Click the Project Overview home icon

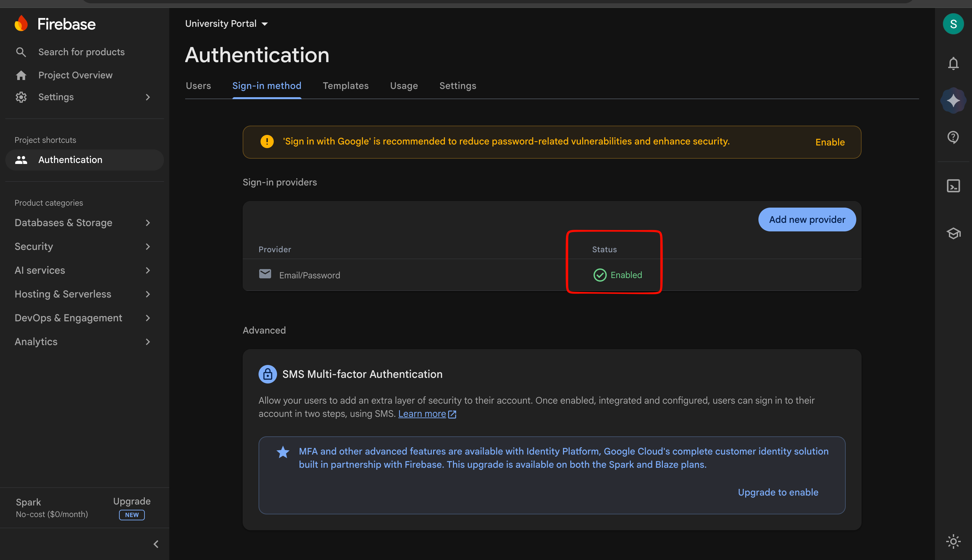[21, 75]
